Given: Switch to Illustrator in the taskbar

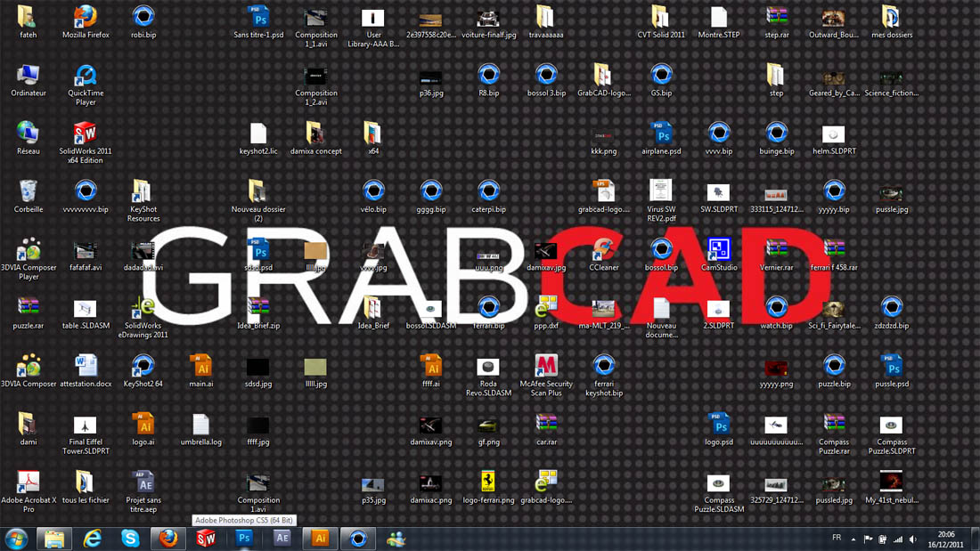Looking at the screenshot, I should pyautogui.click(x=320, y=539).
